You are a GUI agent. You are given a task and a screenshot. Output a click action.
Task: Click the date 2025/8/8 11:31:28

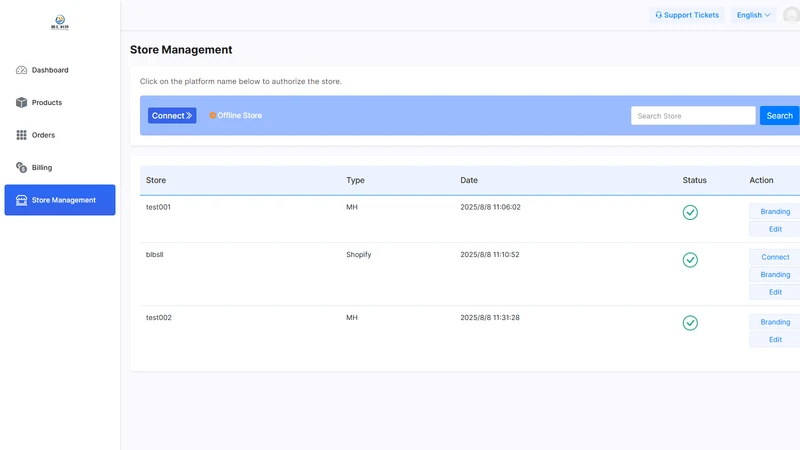pyautogui.click(x=490, y=317)
